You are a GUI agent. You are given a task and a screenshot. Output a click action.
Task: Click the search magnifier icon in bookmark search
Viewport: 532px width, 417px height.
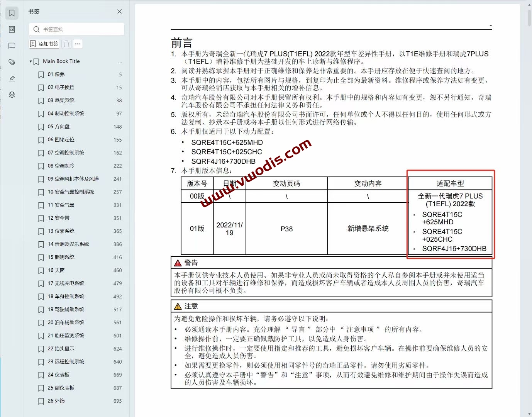click(x=36, y=29)
